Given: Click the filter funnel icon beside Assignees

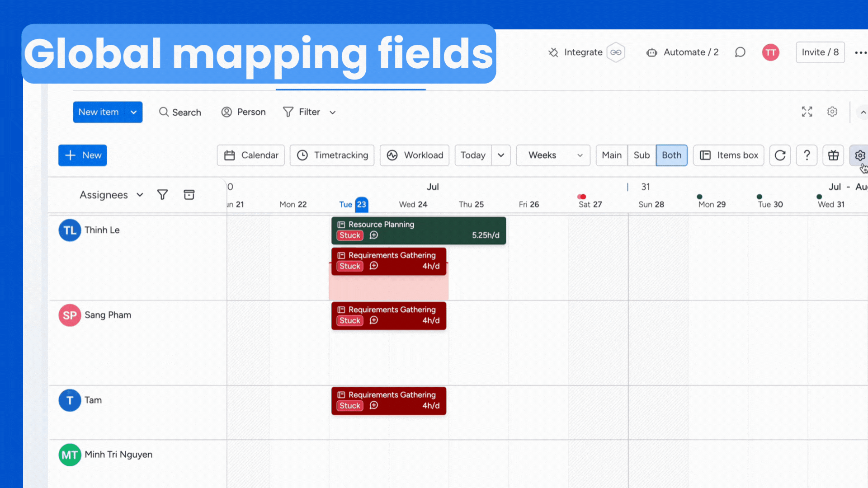Looking at the screenshot, I should click(x=162, y=194).
